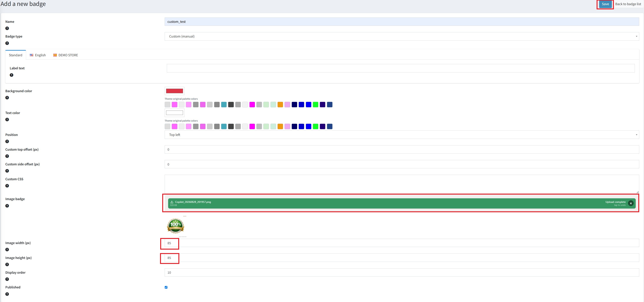This screenshot has height=302, width=644.
Task: Open help tooltip under Name label
Action: coord(7,28)
